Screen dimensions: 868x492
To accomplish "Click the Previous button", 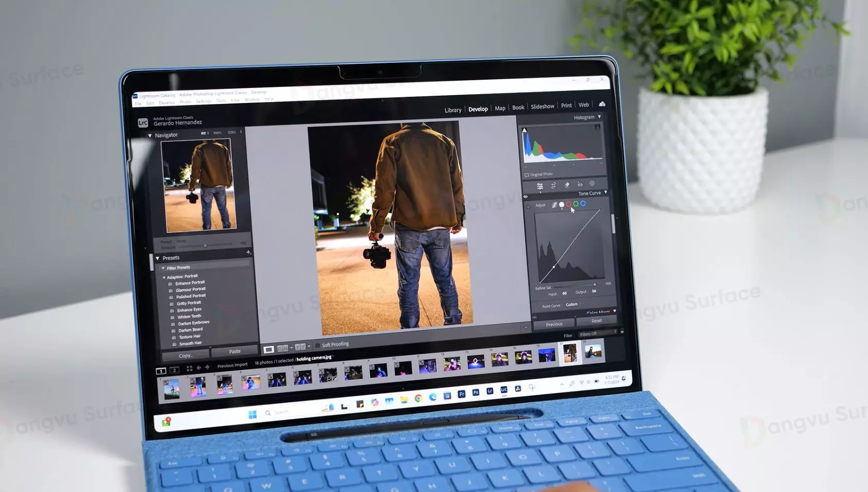I will 554,324.
